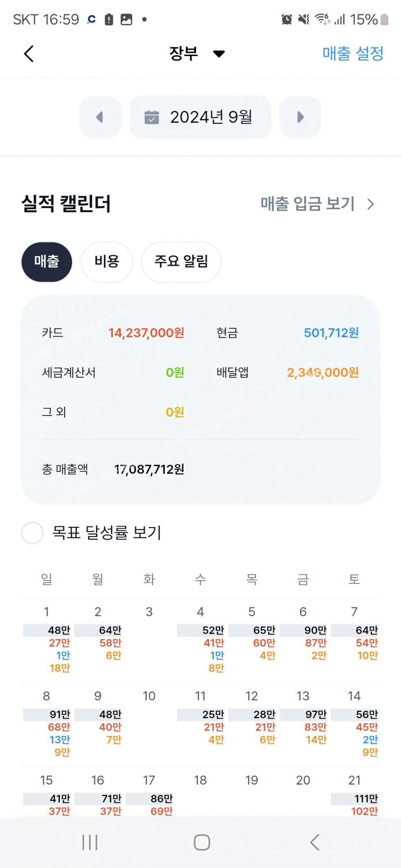Open recent apps navigation button

click(90, 843)
